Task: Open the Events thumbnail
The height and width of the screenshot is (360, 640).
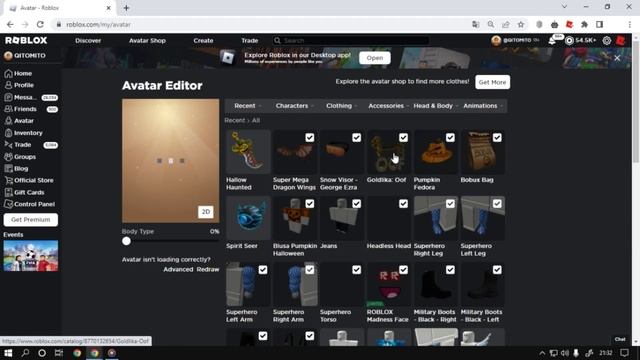Action: [x=31, y=256]
